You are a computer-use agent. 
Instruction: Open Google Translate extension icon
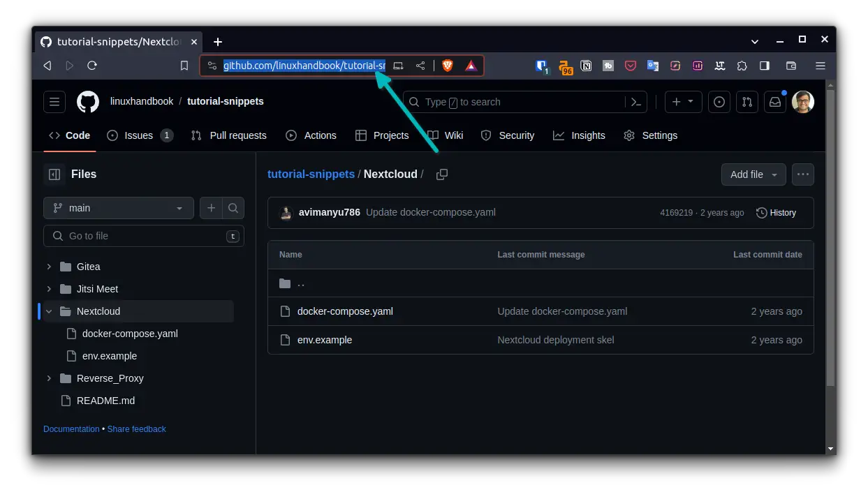tap(653, 66)
